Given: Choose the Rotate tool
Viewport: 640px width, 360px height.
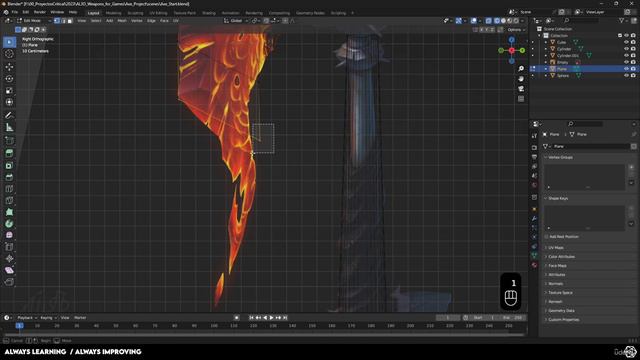Looking at the screenshot, I should pyautogui.click(x=9, y=79).
